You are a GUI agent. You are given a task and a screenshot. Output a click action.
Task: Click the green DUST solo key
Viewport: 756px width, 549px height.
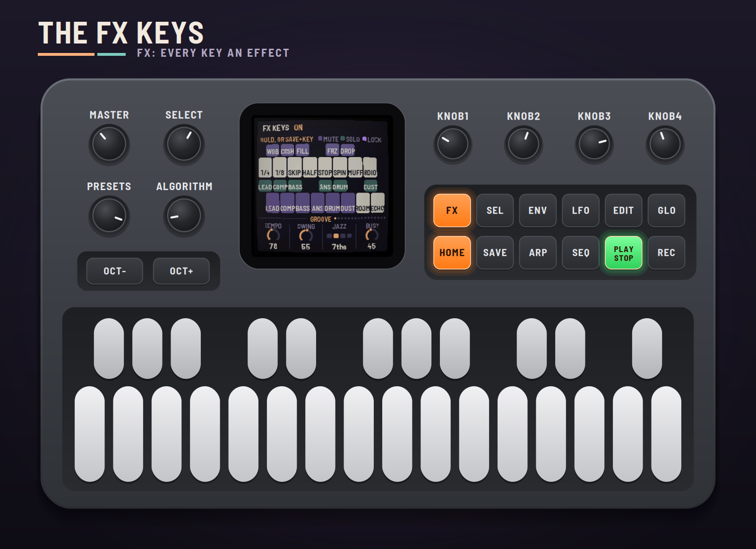pos(370,185)
